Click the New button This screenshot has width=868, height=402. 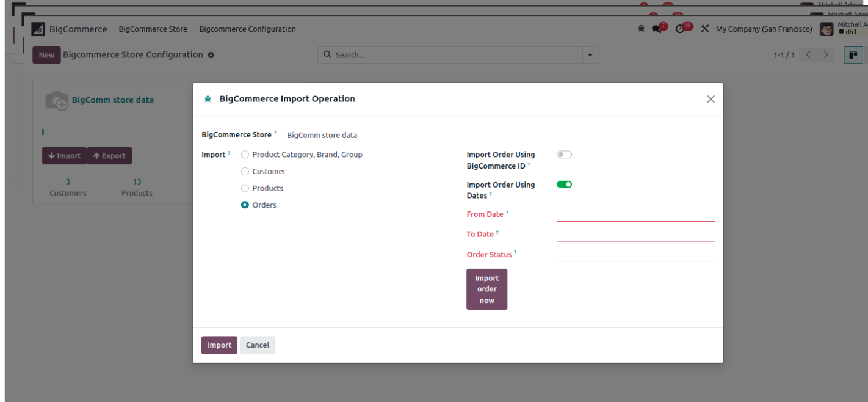pyautogui.click(x=46, y=55)
